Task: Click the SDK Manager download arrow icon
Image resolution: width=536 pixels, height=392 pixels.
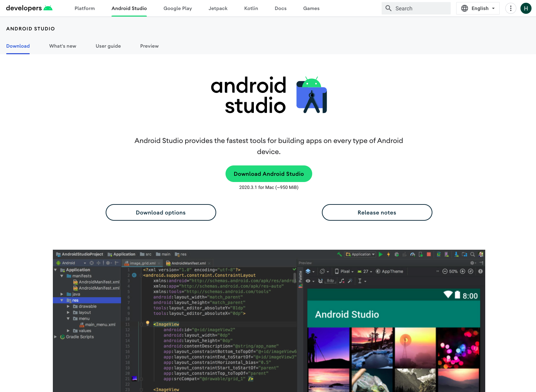Action: point(456,254)
